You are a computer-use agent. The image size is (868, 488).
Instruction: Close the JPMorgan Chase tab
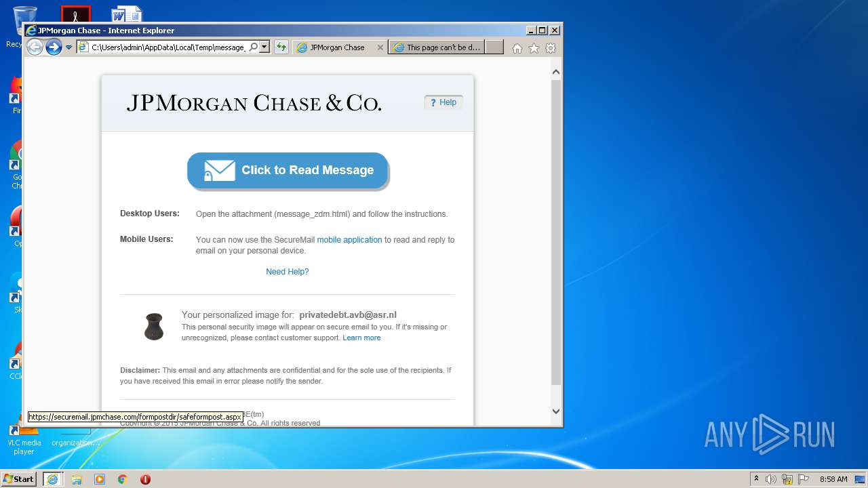tap(380, 47)
